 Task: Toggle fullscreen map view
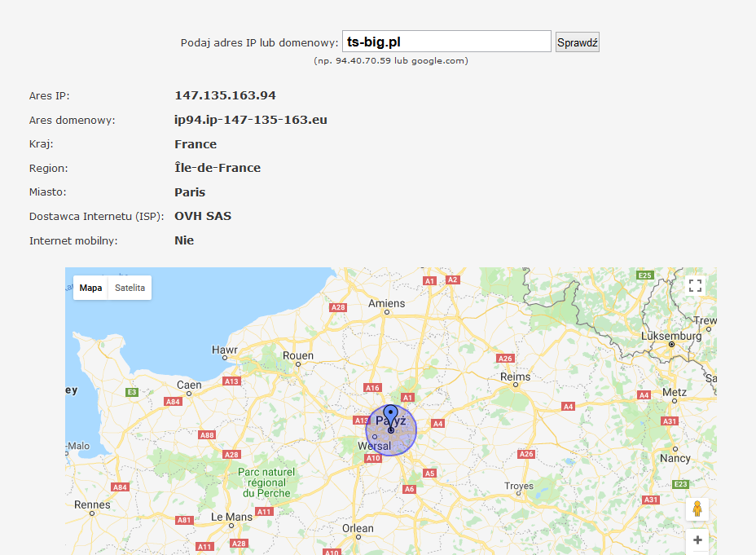click(695, 285)
